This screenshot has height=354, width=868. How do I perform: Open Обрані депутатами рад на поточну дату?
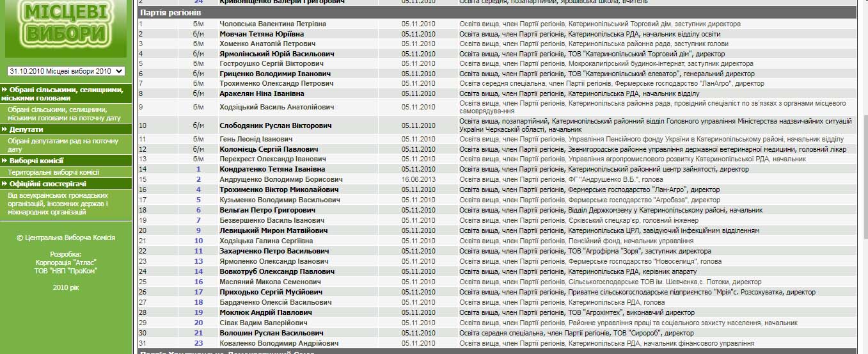[63, 145]
